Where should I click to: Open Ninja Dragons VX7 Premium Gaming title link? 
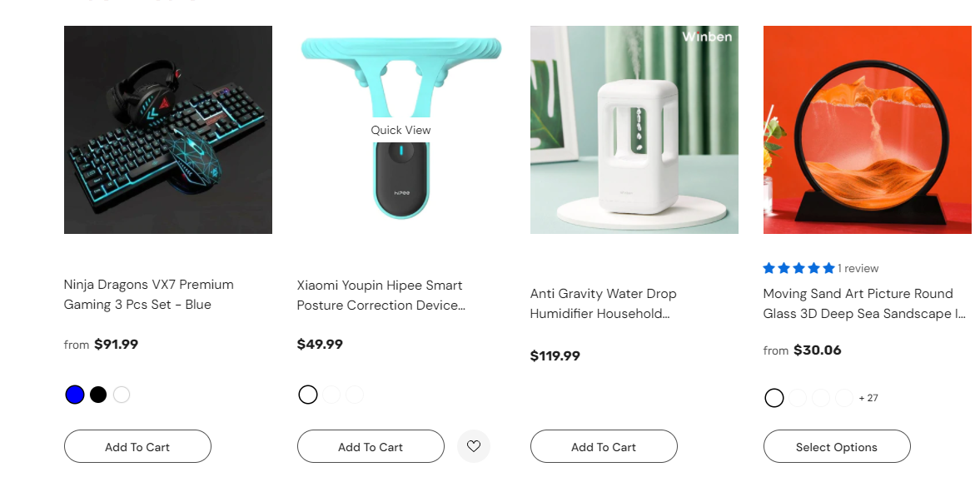pyautogui.click(x=149, y=295)
